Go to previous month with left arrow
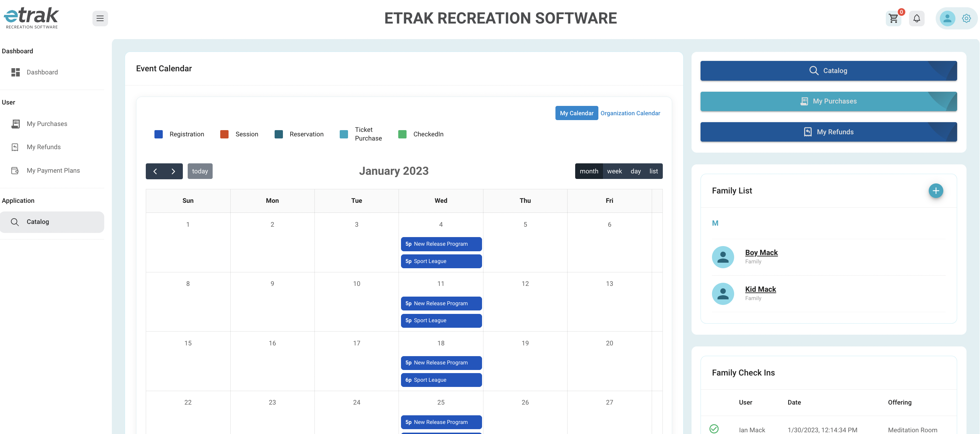Viewport: 980px width, 434px height. 155,171
